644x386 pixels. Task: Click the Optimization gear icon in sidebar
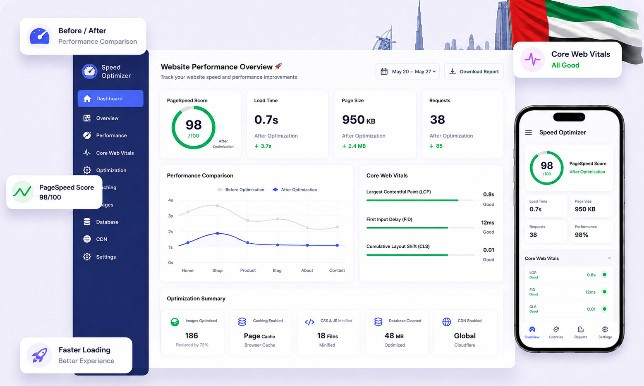click(x=87, y=170)
